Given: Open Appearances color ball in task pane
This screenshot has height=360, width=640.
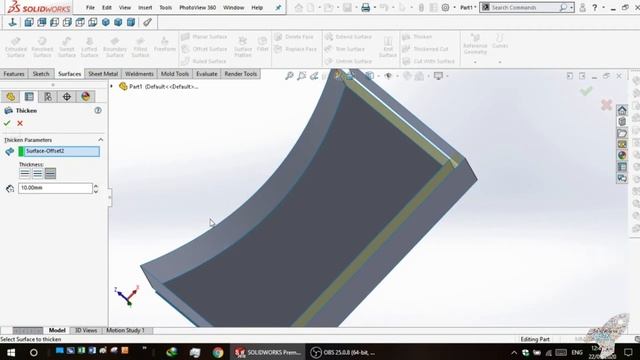Looking at the screenshot, I should click(x=622, y=156).
